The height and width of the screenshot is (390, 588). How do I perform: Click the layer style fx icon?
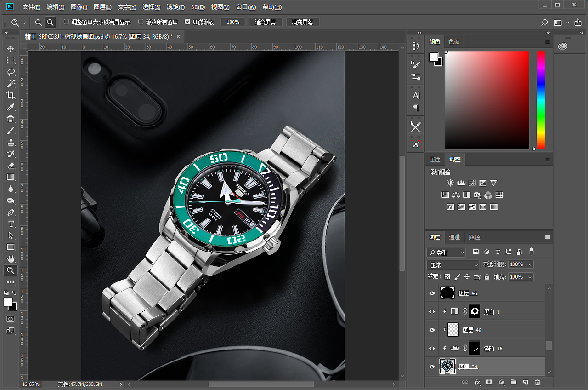(x=477, y=382)
